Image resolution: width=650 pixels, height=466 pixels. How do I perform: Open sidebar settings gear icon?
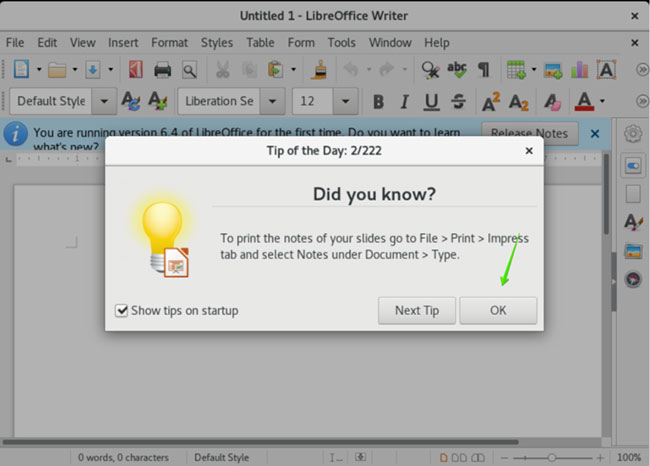point(633,133)
